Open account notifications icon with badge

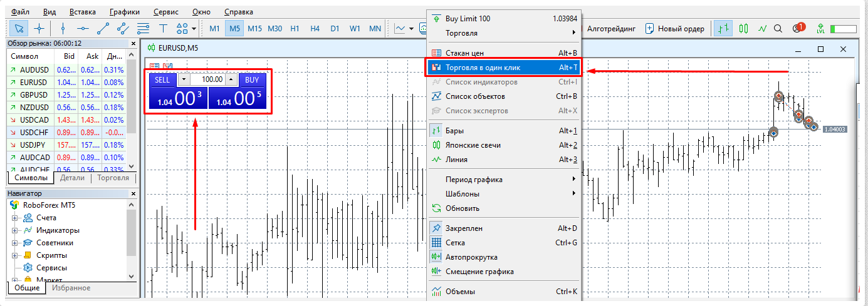(x=798, y=28)
